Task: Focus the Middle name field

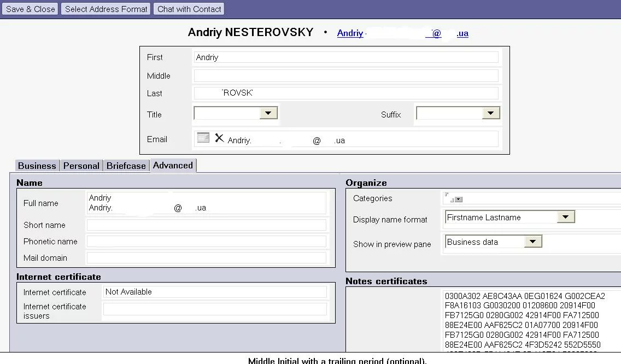Action: (x=345, y=76)
